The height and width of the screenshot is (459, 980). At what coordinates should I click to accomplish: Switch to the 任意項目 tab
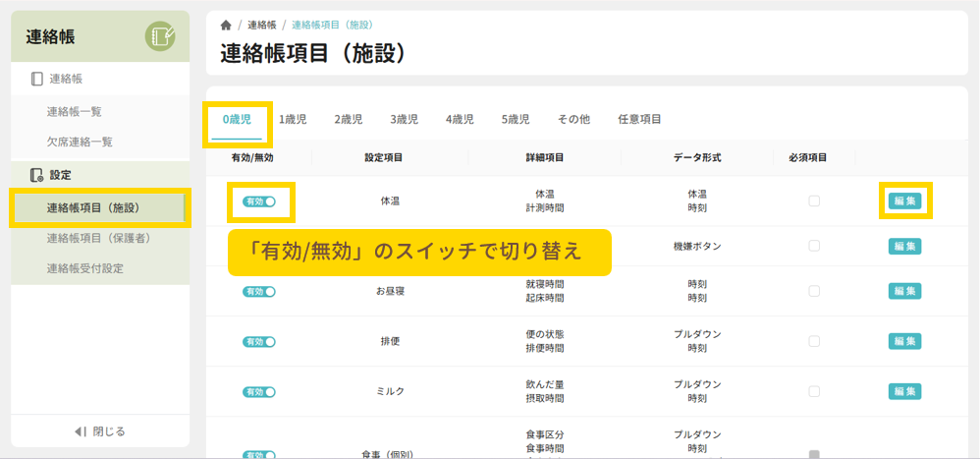639,119
